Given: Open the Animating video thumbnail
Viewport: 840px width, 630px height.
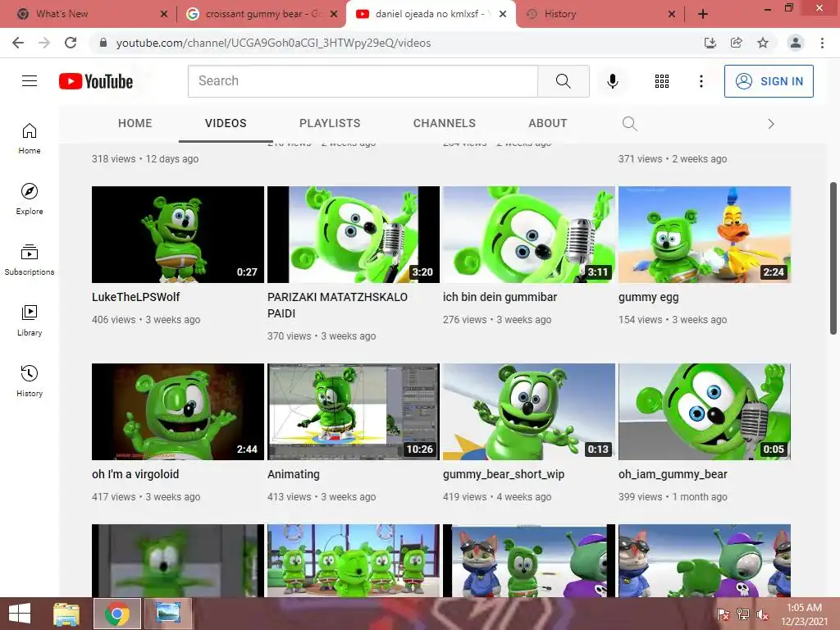Looking at the screenshot, I should (x=353, y=412).
